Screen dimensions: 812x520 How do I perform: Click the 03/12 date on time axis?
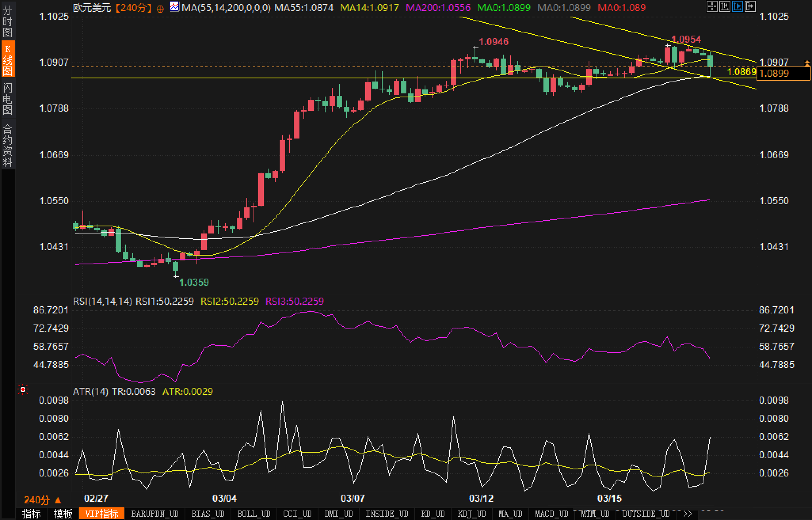(481, 498)
